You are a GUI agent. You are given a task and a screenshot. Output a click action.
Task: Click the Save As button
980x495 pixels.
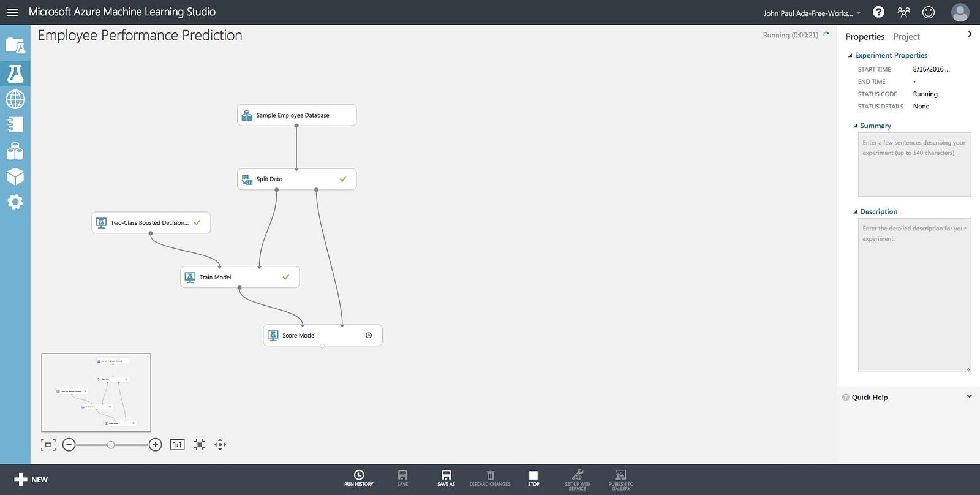tap(446, 478)
